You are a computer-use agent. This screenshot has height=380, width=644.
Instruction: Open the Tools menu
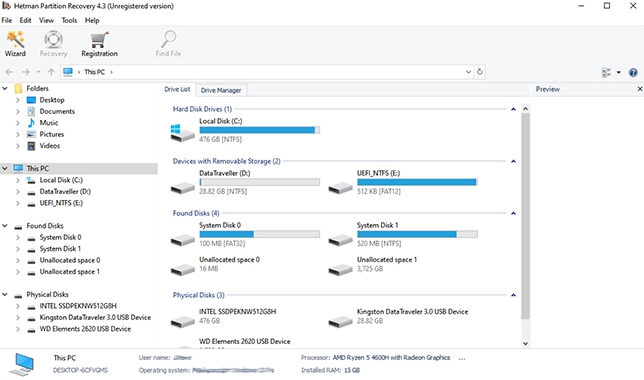[69, 20]
